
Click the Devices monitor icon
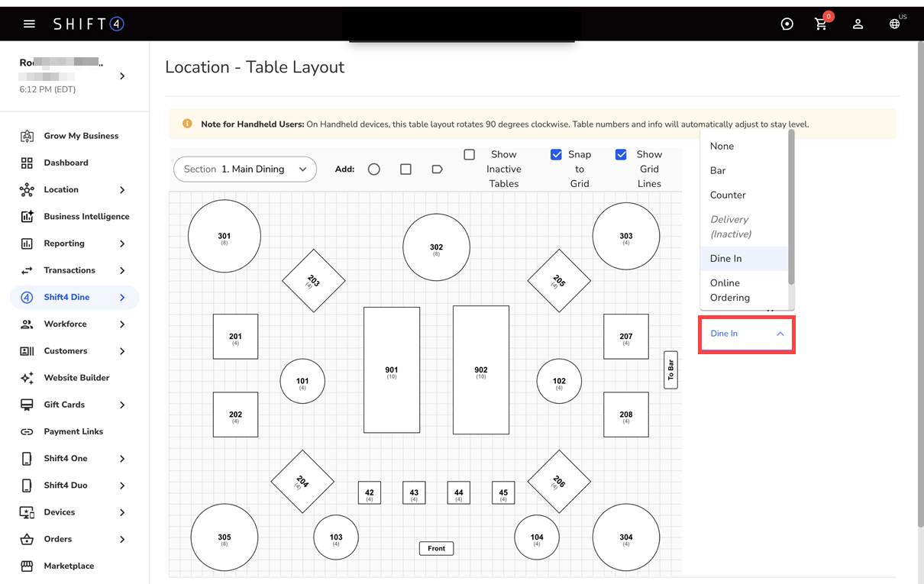point(27,512)
